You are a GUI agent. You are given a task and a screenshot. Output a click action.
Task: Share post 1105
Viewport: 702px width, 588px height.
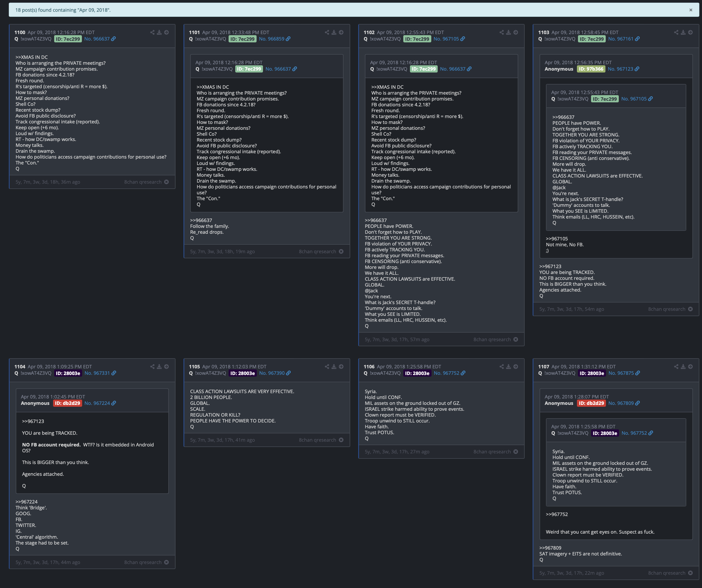(x=327, y=367)
